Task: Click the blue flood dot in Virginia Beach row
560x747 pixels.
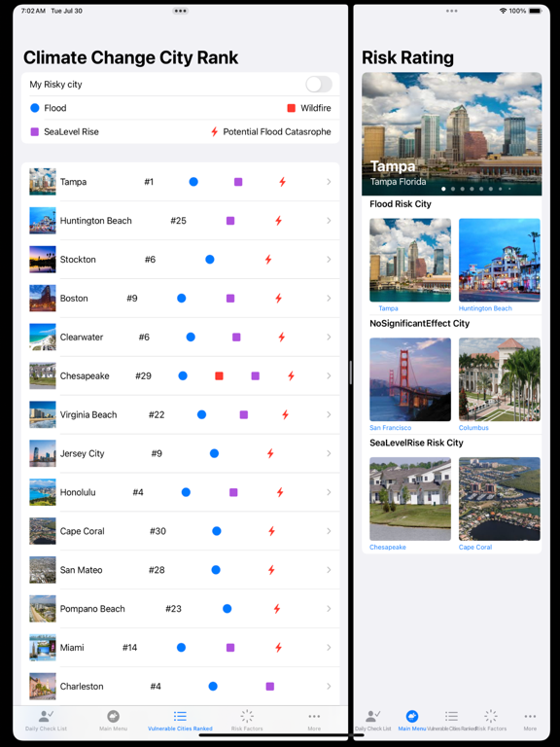Action: (x=201, y=414)
